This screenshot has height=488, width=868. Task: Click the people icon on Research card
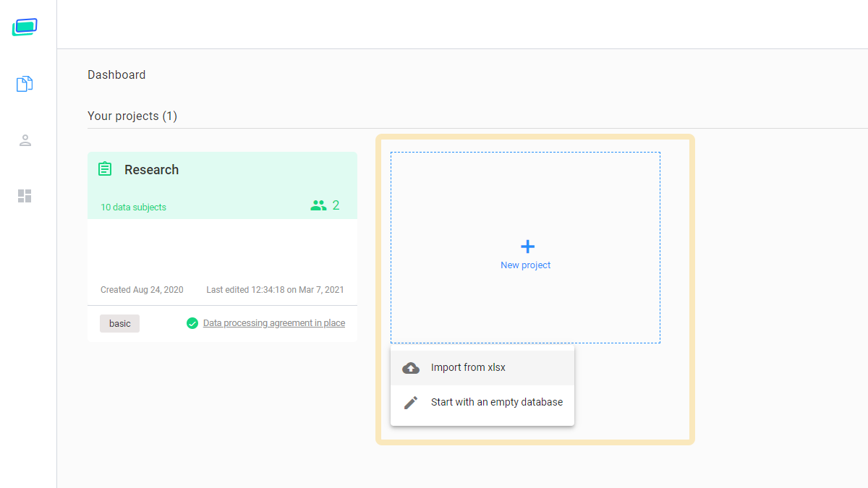coord(318,206)
